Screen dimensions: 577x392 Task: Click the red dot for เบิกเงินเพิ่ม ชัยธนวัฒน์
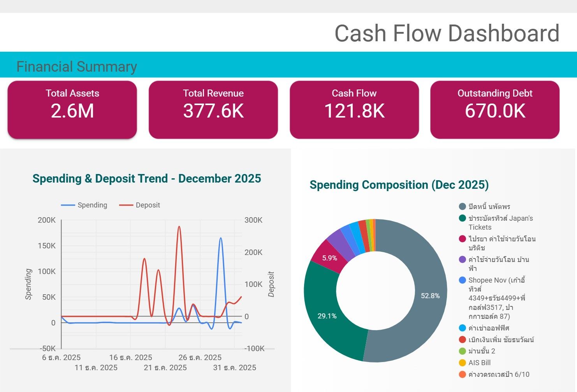pyautogui.click(x=463, y=339)
